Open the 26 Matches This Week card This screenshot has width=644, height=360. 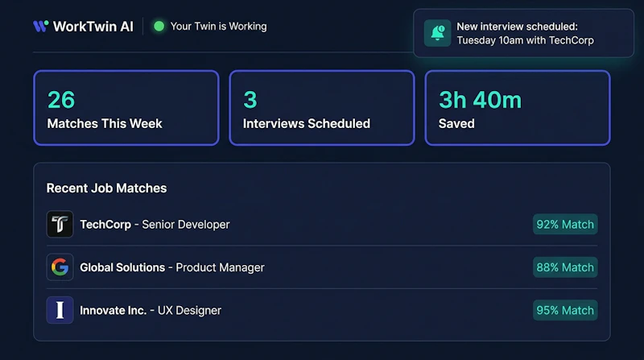tap(126, 108)
